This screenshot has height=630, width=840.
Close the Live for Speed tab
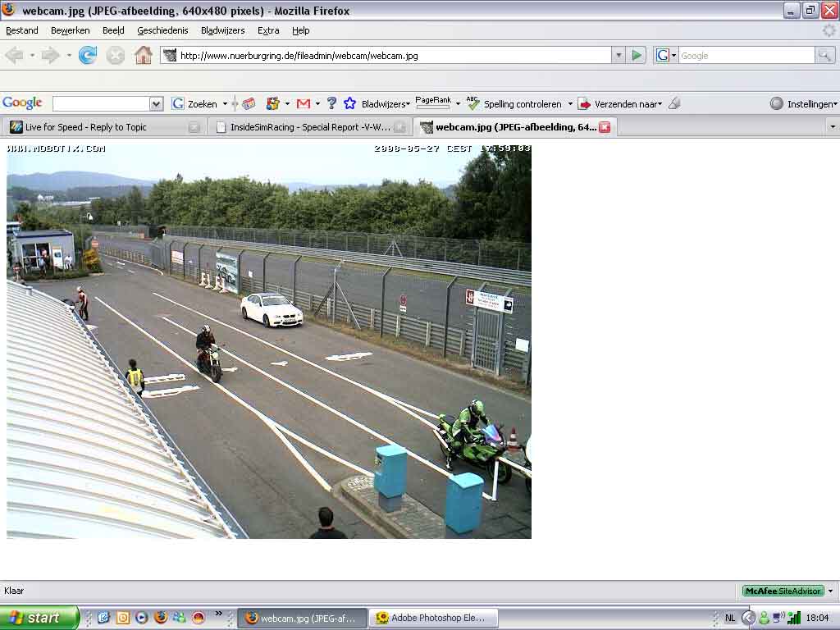(194, 127)
